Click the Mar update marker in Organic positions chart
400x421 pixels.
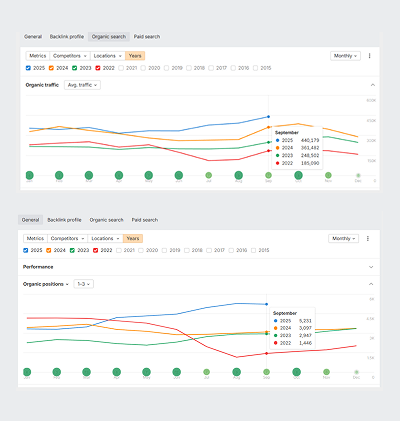click(x=86, y=372)
